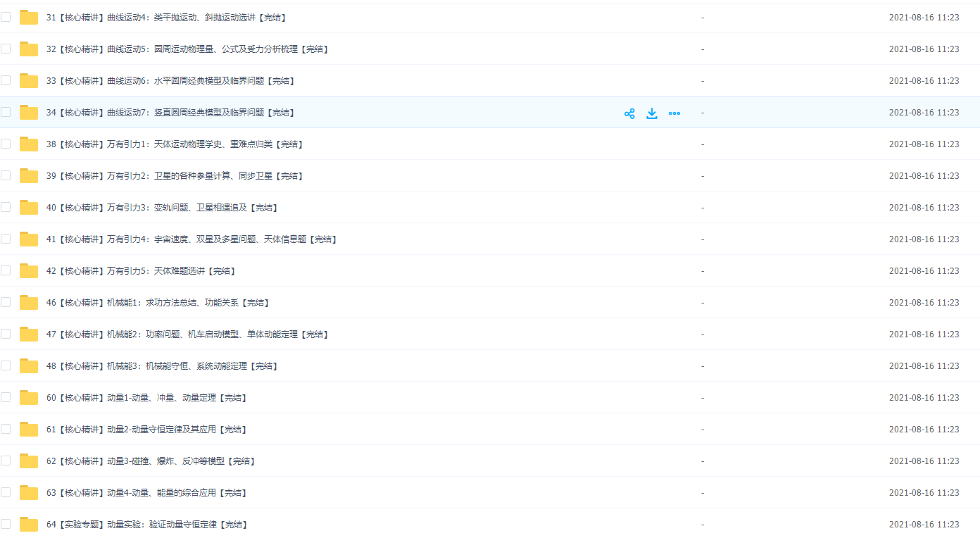Viewport: 980px width, 538px height.
Task: Click the folder icon of item 31 曲线运动4
Action: pos(29,18)
